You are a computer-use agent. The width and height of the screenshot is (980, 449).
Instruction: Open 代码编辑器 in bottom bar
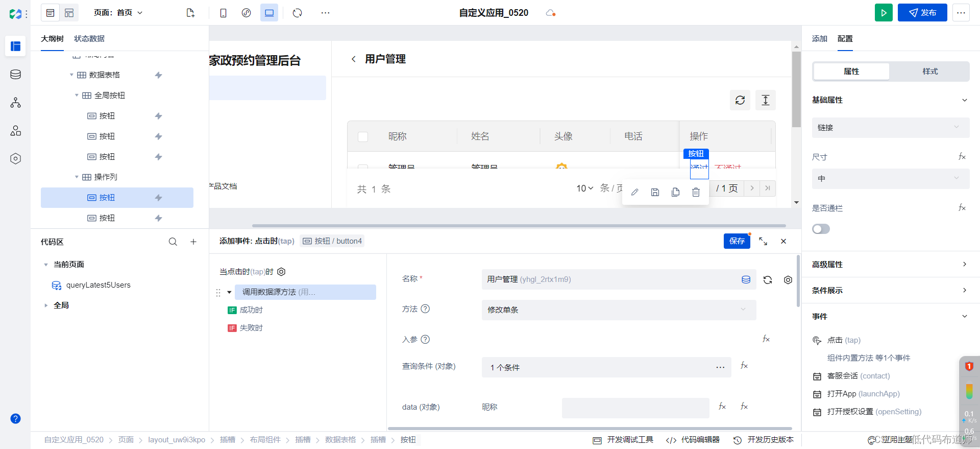click(693, 440)
